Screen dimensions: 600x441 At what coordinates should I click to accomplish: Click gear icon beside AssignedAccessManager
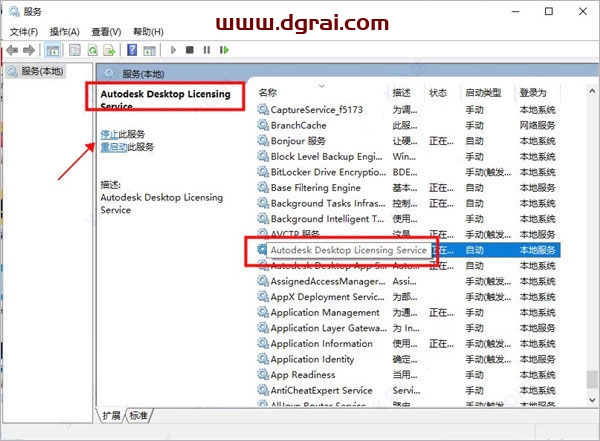(263, 281)
